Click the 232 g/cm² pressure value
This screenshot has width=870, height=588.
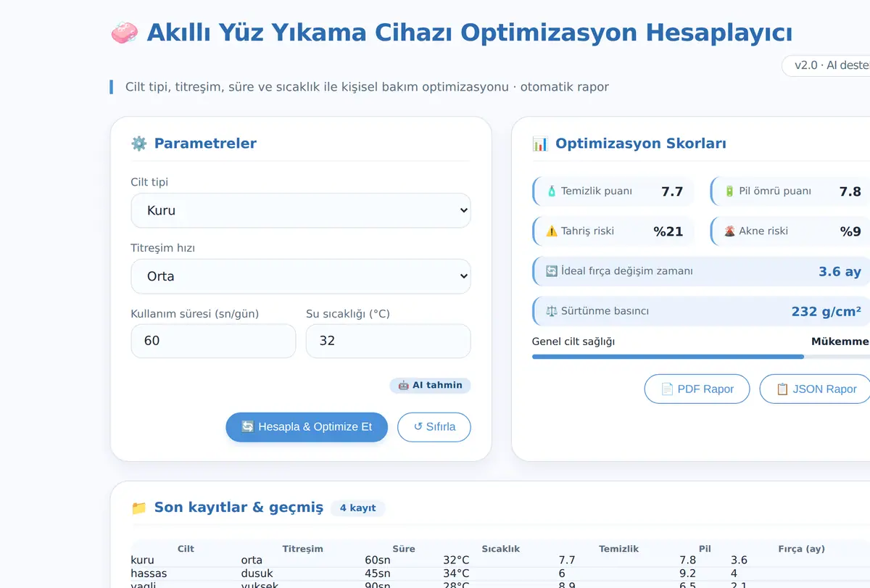tap(826, 311)
